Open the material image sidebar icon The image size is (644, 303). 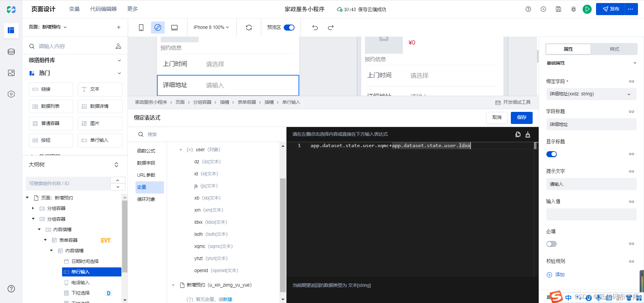11,73
